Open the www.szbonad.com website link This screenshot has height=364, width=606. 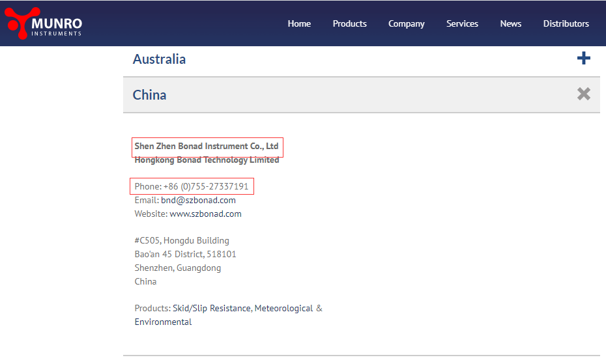click(x=205, y=214)
